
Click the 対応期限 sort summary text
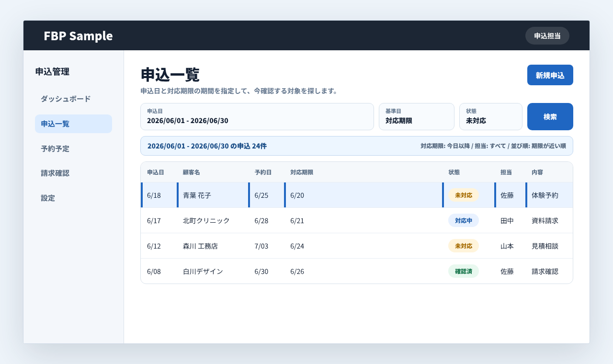[493, 146]
